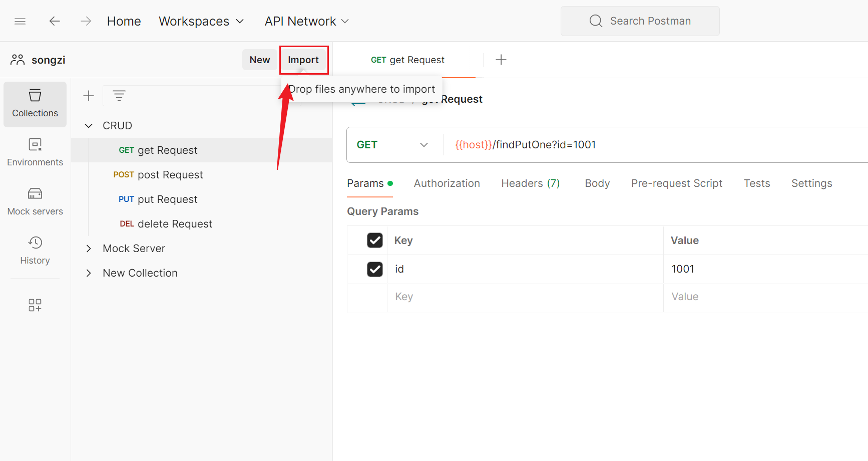868x461 pixels.
Task: Open the Collections sidebar panel
Action: point(35,104)
